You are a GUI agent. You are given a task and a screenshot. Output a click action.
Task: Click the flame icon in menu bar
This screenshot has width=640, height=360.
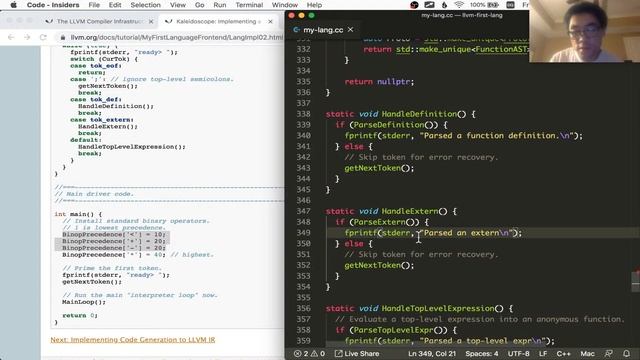444,5
